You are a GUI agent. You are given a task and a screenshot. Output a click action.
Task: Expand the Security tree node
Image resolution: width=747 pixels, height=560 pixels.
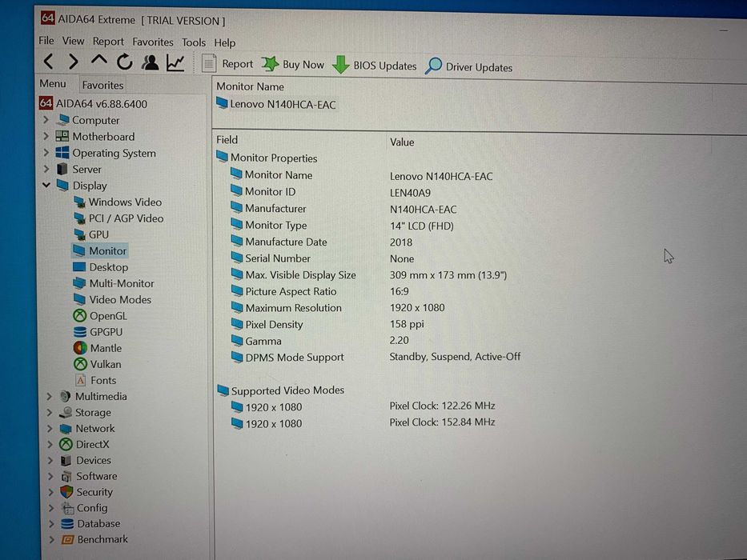click(x=50, y=492)
